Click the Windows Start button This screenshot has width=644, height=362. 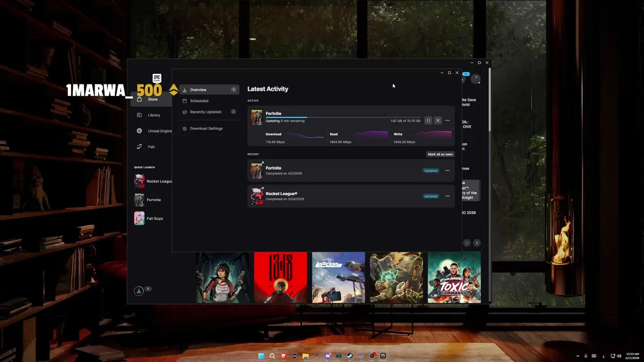coord(261,356)
